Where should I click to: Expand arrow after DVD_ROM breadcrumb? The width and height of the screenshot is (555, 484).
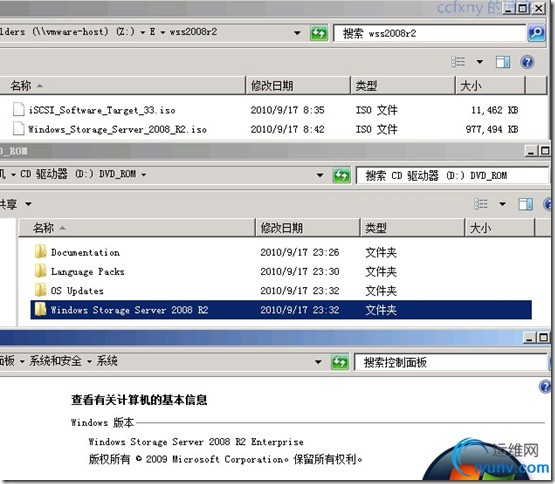[x=144, y=174]
